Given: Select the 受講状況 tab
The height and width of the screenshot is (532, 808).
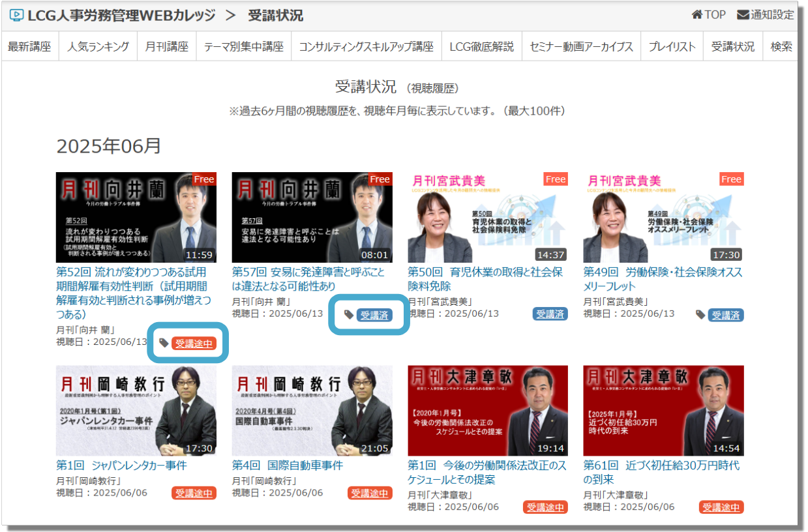Looking at the screenshot, I should click(732, 47).
